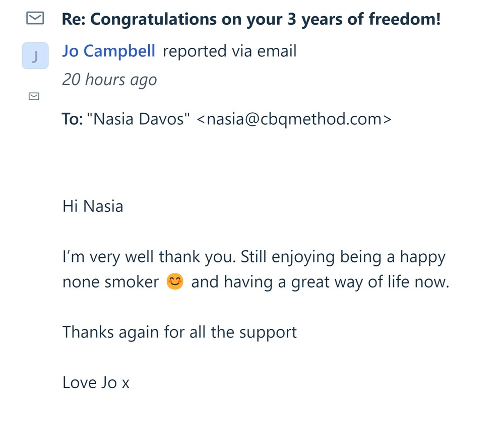This screenshot has width=504, height=421.
Task: Click the "20 hours ago" timestamp
Action: (109, 80)
